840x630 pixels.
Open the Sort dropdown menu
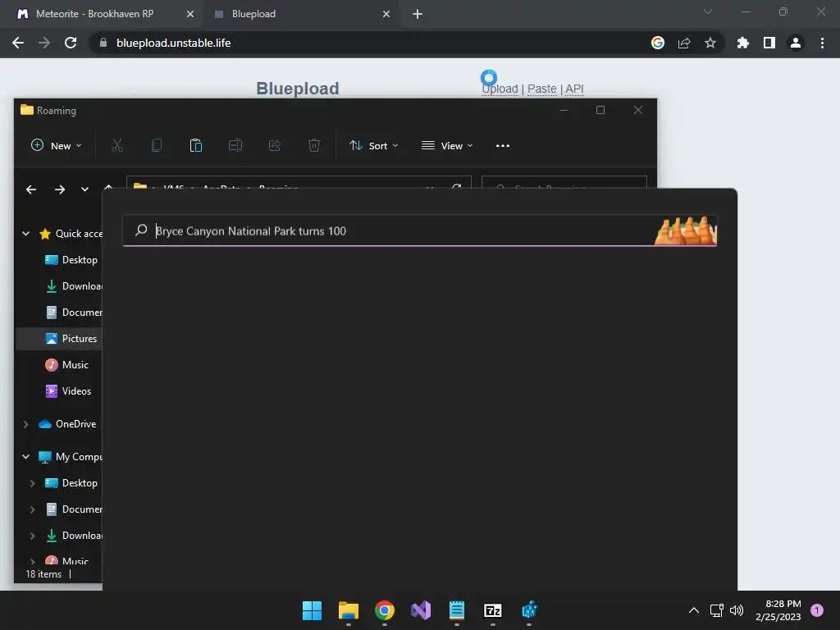coord(374,146)
